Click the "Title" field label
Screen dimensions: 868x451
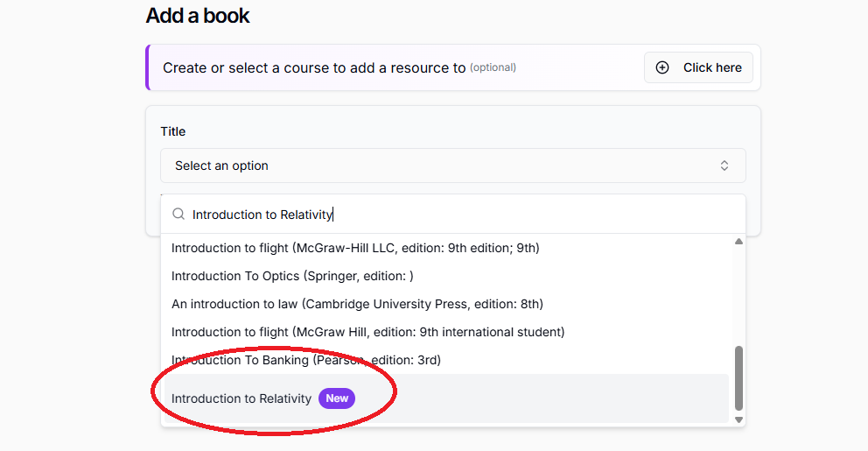tap(173, 131)
